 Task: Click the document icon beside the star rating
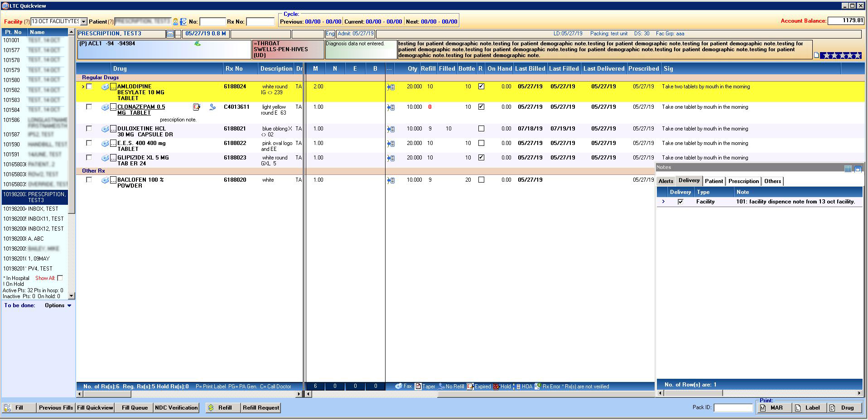click(x=816, y=56)
